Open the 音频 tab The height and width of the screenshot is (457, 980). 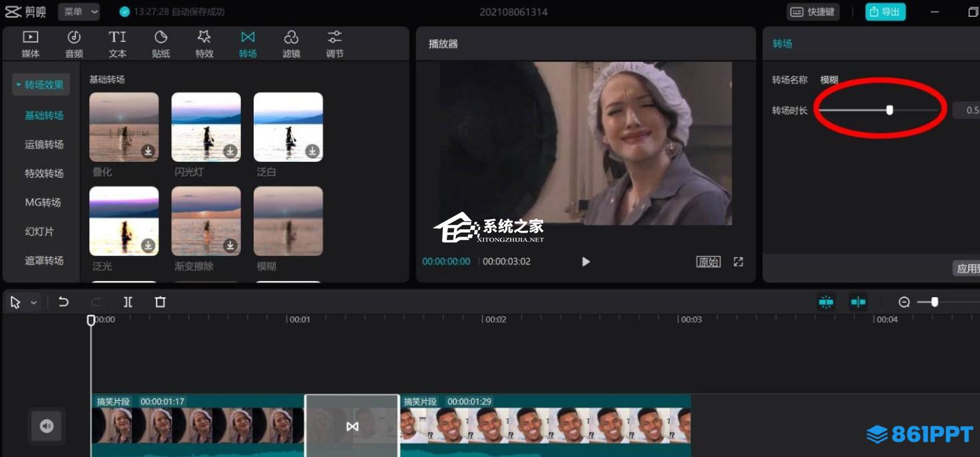[x=74, y=44]
